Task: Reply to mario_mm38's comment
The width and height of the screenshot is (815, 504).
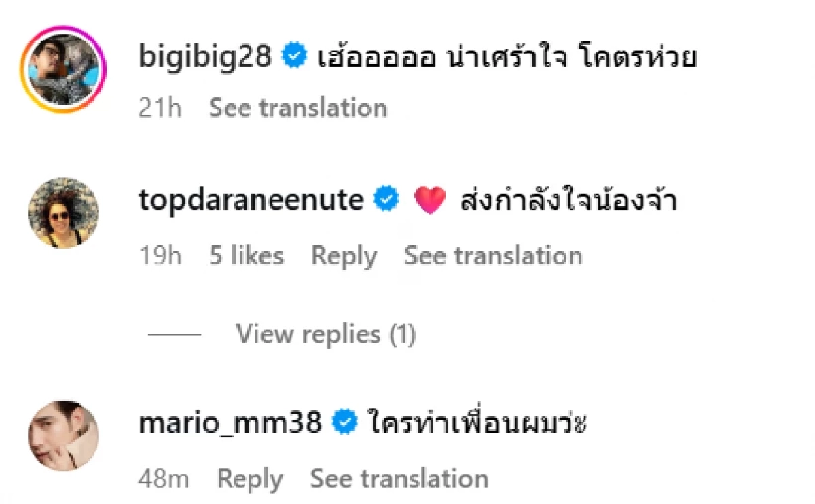Action: 251,478
